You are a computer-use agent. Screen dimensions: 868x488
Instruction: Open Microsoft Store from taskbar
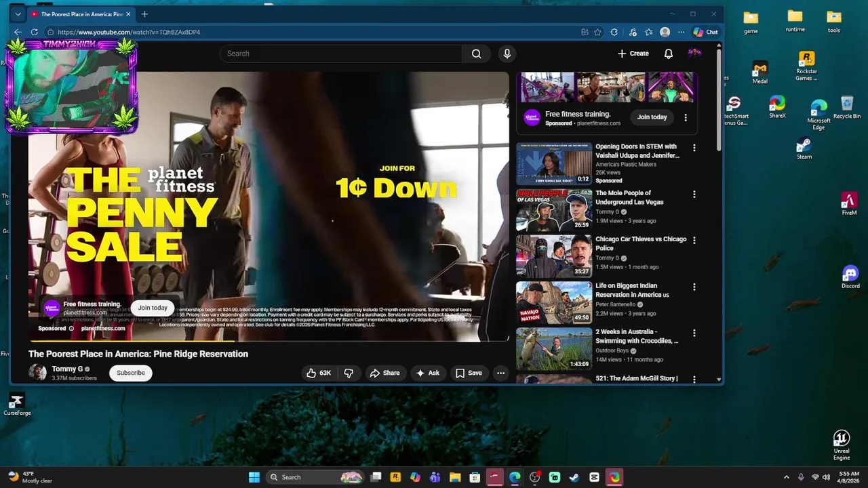coord(475,477)
